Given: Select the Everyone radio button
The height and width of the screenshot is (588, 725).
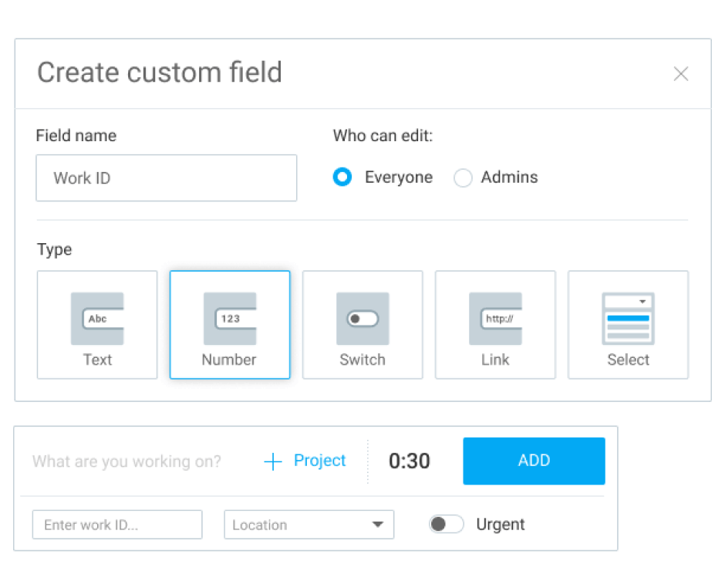Looking at the screenshot, I should pos(342,177).
